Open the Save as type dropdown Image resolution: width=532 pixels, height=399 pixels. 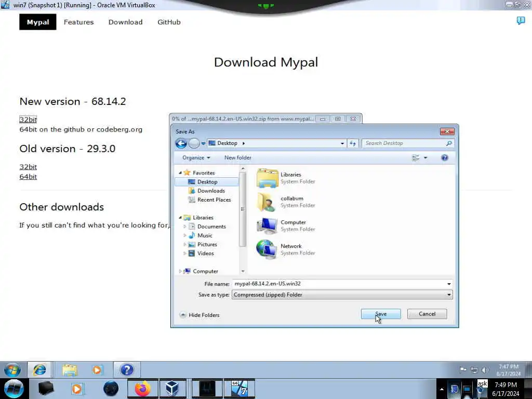point(342,295)
